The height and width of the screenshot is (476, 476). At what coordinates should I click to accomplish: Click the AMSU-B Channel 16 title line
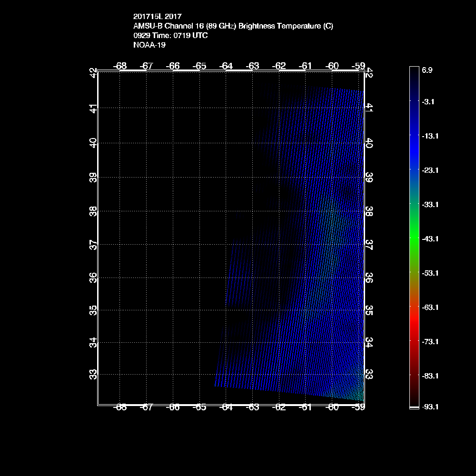coord(233,26)
